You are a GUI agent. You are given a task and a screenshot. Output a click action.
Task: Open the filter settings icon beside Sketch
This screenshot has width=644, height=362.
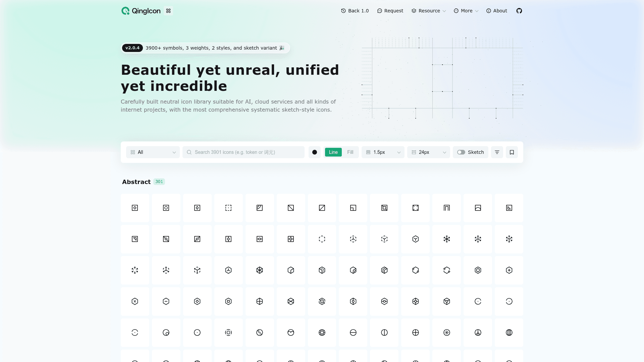tap(497, 152)
